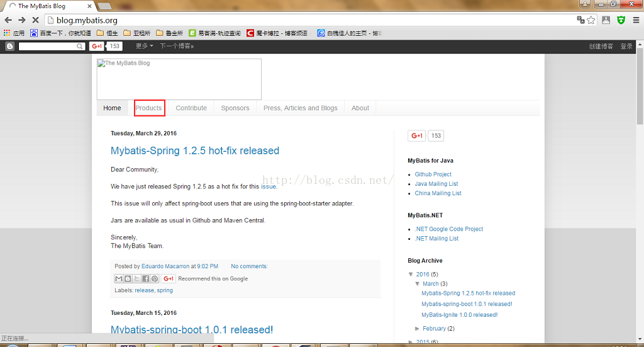This screenshot has height=347, width=644.
Task: Click the MyBatis Blog header image
Action: tap(179, 79)
